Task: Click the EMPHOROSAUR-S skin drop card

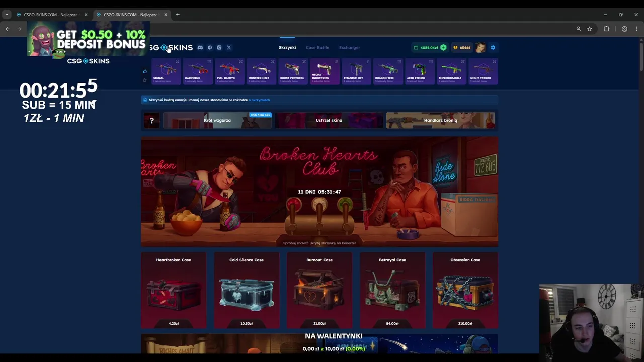Action: pos(451,71)
